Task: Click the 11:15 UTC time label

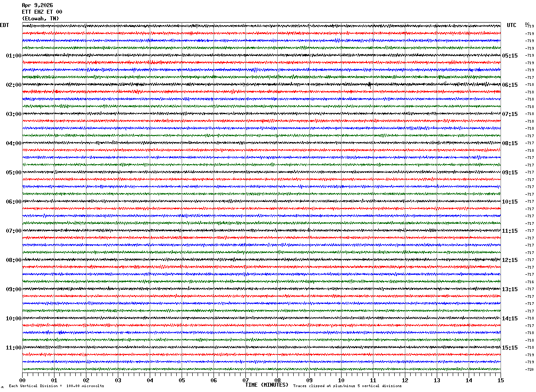Action: click(x=510, y=231)
